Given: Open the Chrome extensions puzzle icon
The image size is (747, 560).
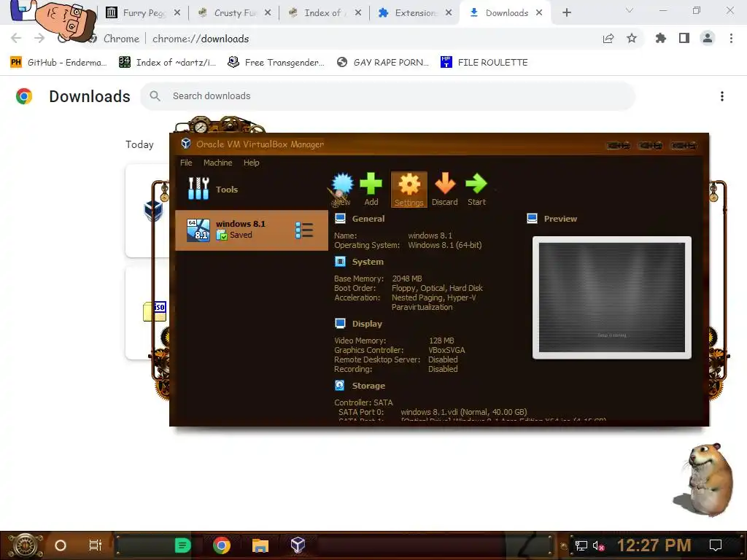Looking at the screenshot, I should point(660,39).
